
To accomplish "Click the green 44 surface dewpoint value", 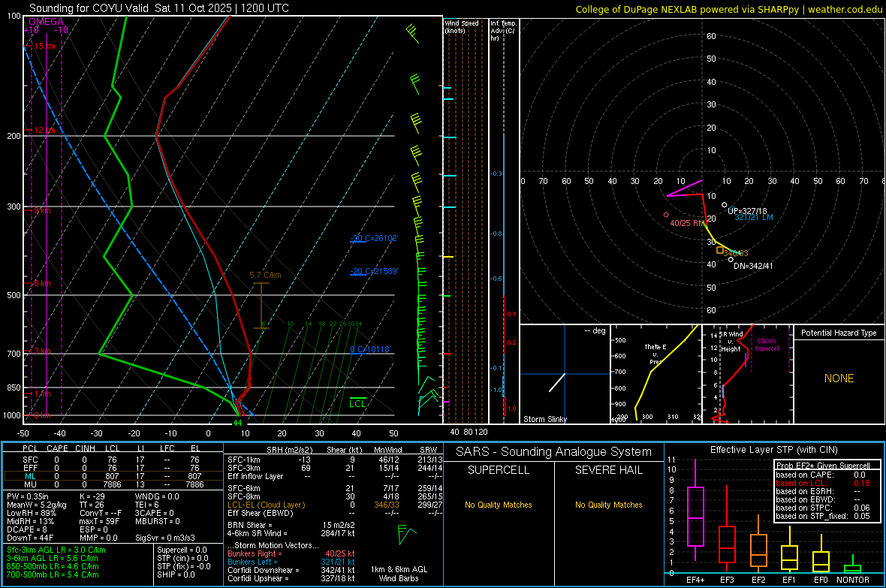I will [x=237, y=423].
